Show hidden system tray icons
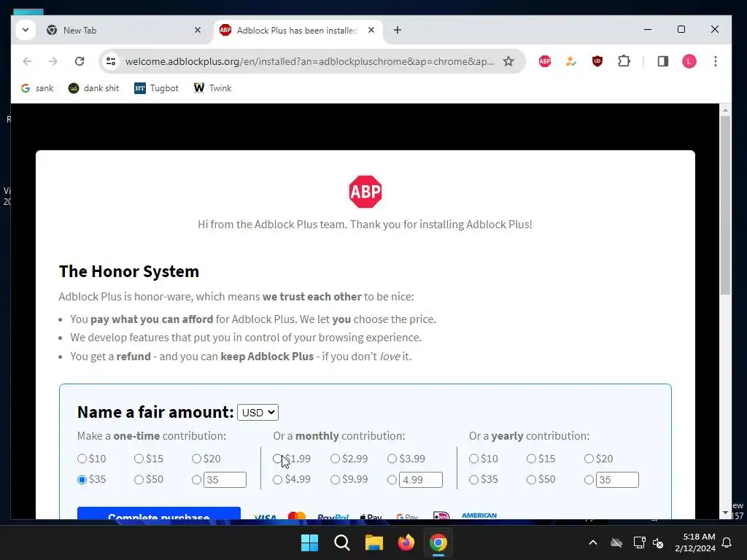 (x=592, y=542)
